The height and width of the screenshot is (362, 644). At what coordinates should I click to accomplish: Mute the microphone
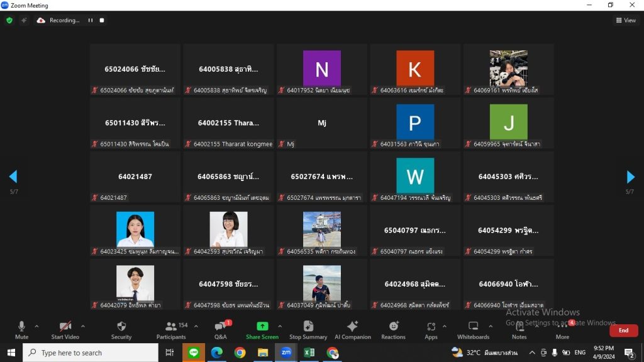(21, 331)
